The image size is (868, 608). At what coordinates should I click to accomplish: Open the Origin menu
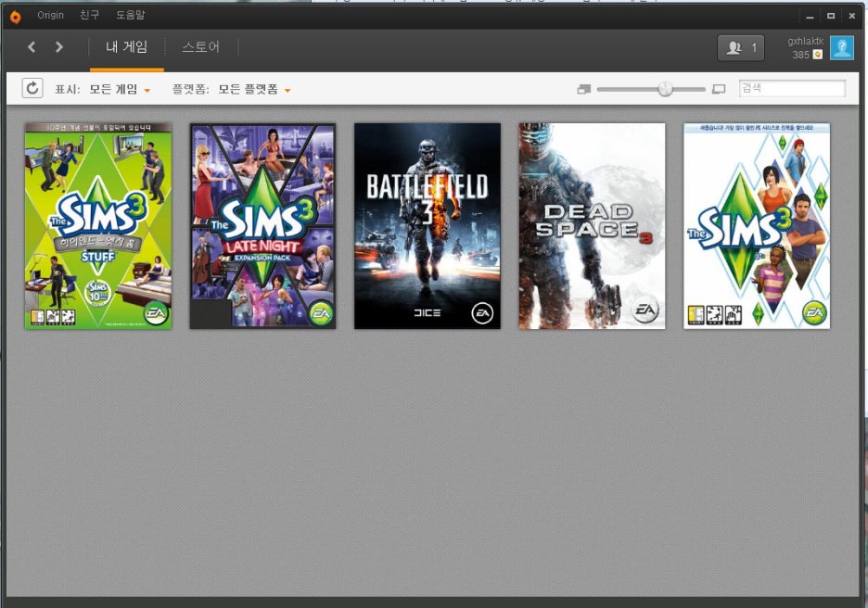coord(50,16)
